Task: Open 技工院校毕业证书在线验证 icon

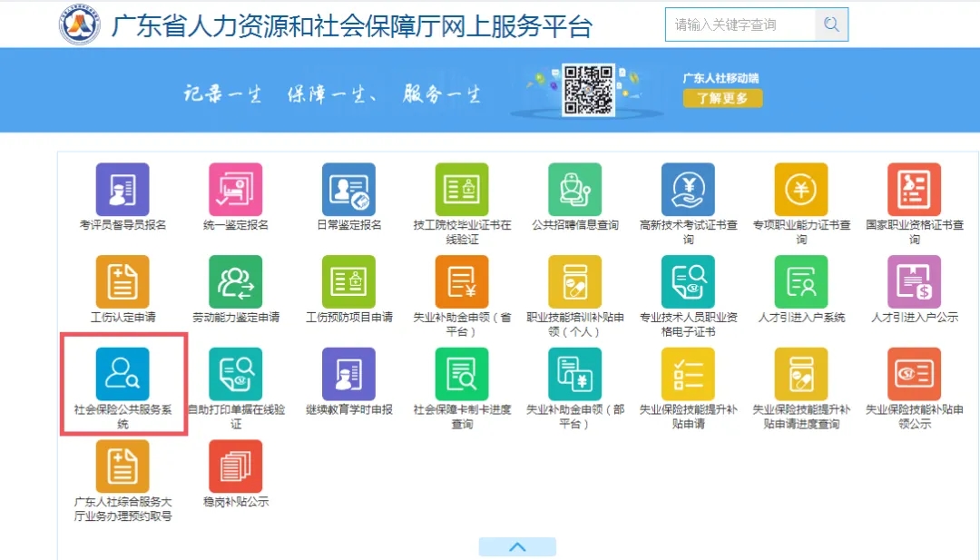Action: [462, 190]
